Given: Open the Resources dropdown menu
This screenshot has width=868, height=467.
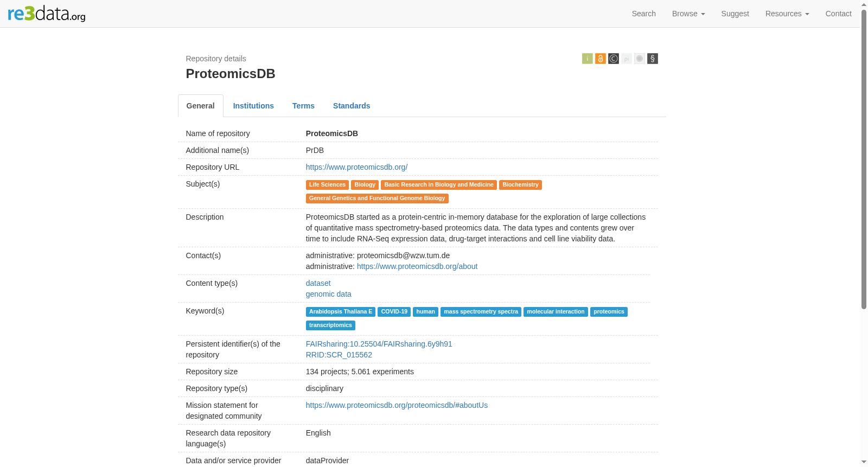Looking at the screenshot, I should coord(787,14).
